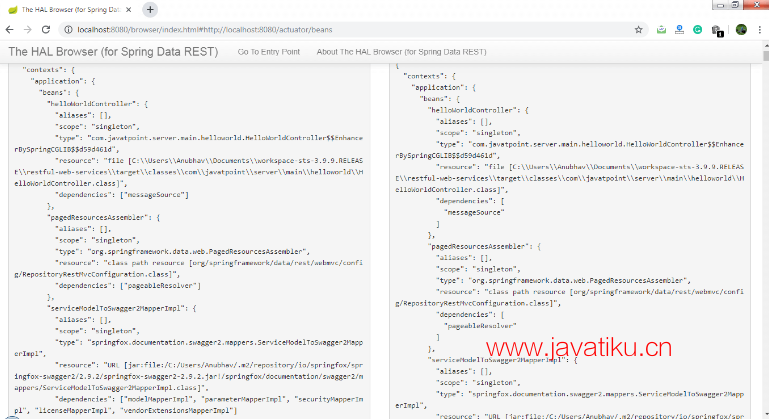The height and width of the screenshot is (419, 769).
Task: Click the green envelope extension icon
Action: (661, 30)
